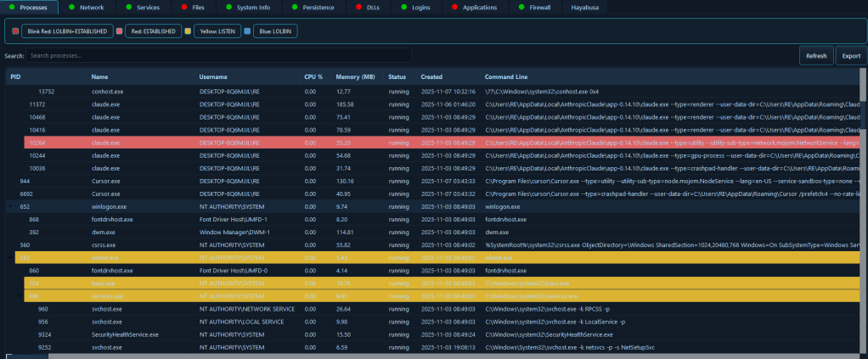Viewport: 868px width, 359px height.
Task: Click the green dot on Firewall tab
Action: (x=522, y=8)
